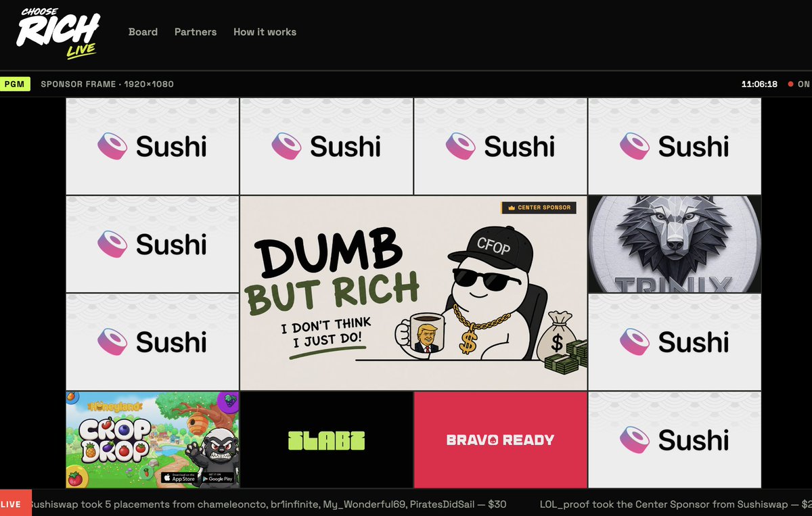This screenshot has width=812, height=516.
Task: Open the Slabz sponsor tile
Action: 326,440
